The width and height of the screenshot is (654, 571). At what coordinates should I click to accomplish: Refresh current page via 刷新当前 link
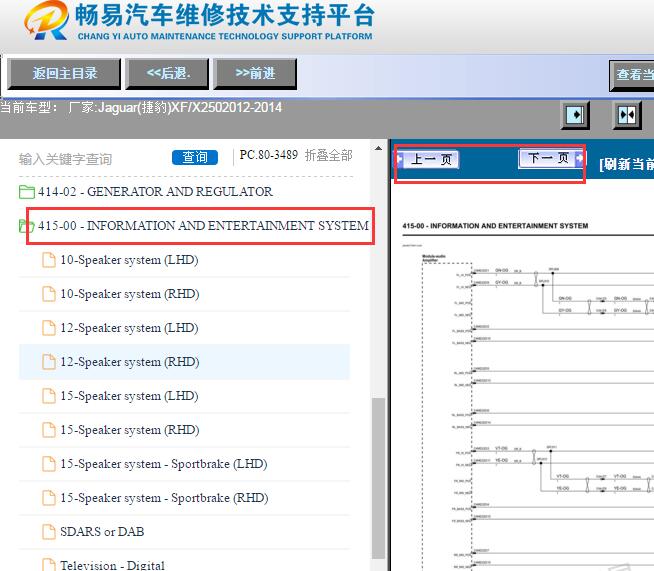tap(626, 164)
